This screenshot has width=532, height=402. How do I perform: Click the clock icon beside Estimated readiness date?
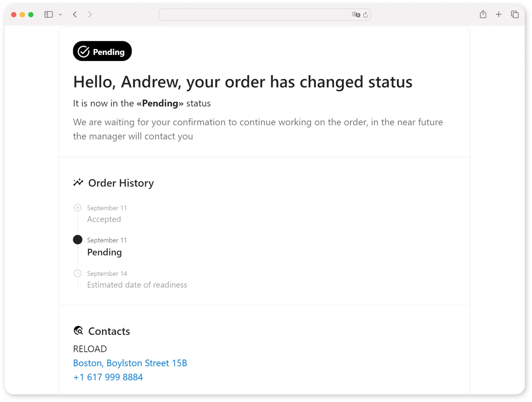[x=78, y=273]
